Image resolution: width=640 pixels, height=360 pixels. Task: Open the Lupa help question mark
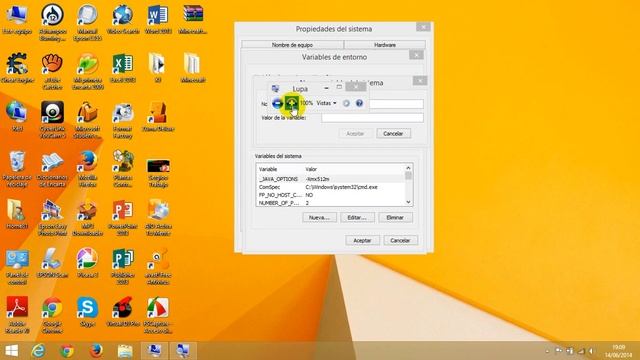click(359, 103)
